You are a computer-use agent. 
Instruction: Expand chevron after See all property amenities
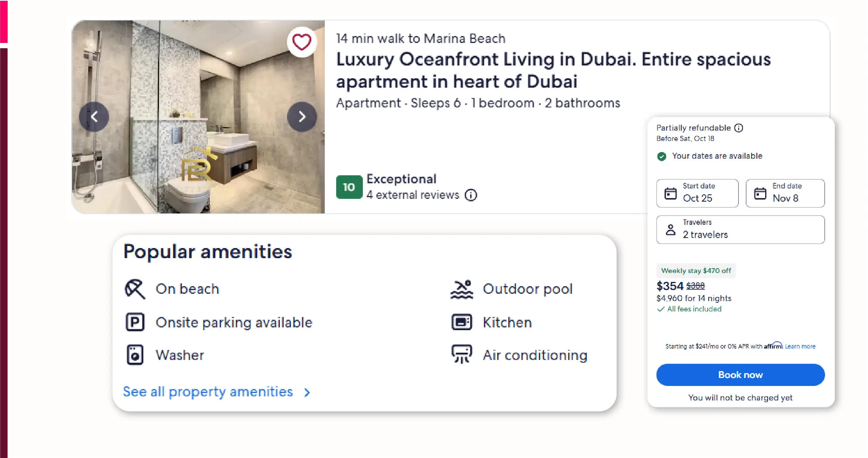point(307,393)
